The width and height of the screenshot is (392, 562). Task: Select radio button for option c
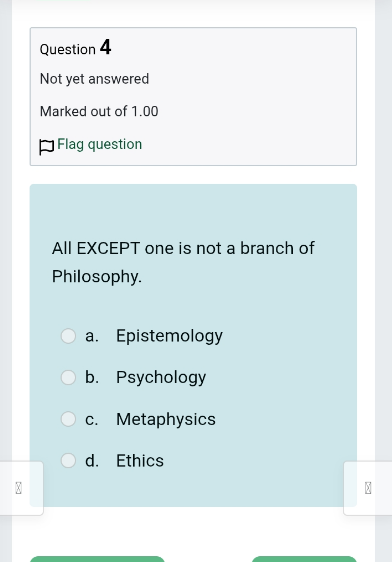point(68,419)
